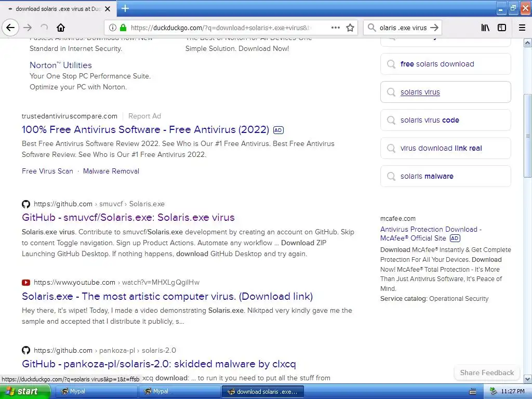532x399 pixels.
Task: Click the vertical scrollbar thumb
Action: pyautogui.click(x=528, y=136)
